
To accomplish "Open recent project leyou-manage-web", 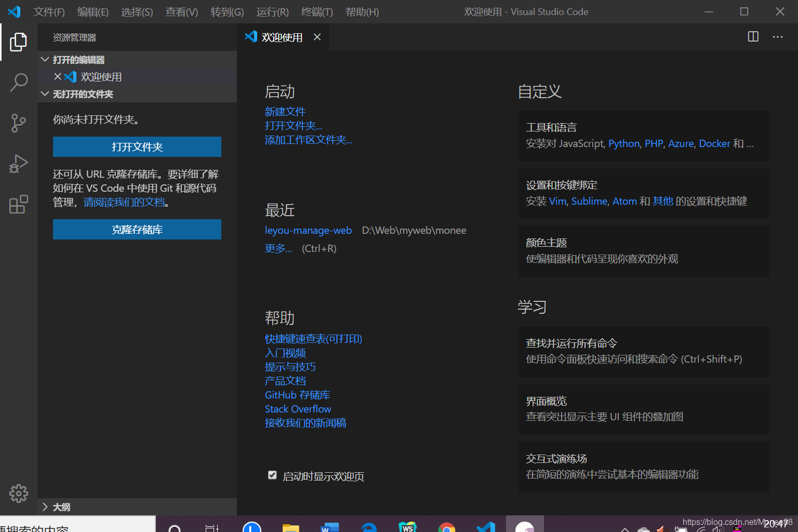I will pyautogui.click(x=309, y=230).
